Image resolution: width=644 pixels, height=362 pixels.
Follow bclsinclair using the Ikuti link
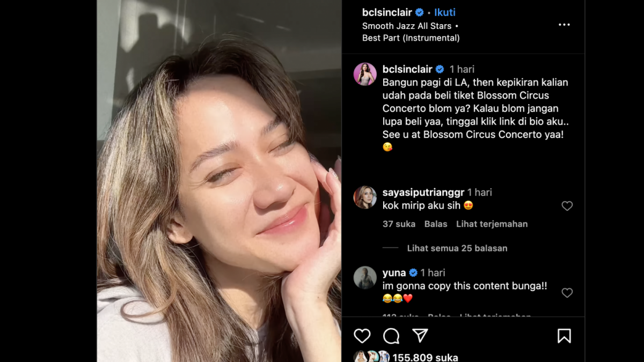tap(444, 12)
